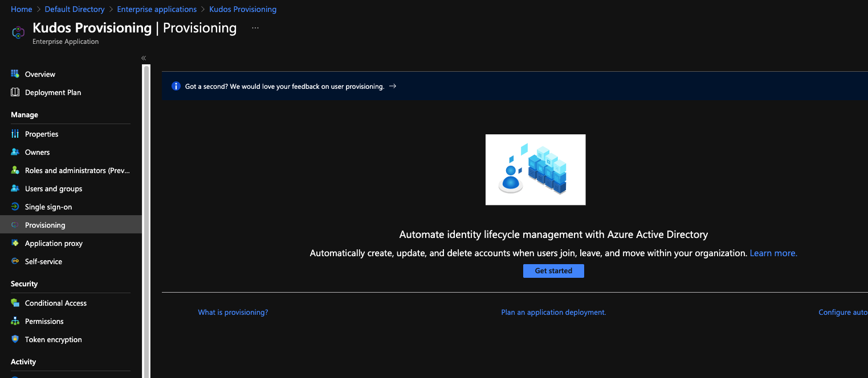Click the arrow after the feedback message
This screenshot has height=378, width=868.
pos(392,86)
